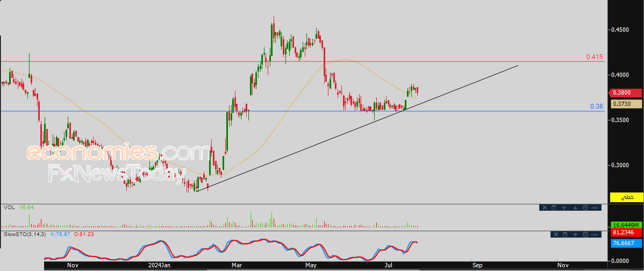Screen dimensions: 644x271
Task: Maximize the SlowSTO indicator pane
Action: tap(564, 234)
